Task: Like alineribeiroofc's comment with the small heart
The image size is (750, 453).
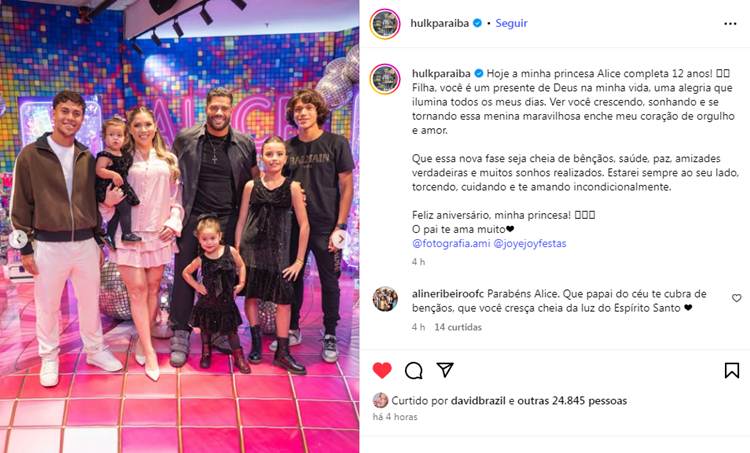Action: (736, 298)
